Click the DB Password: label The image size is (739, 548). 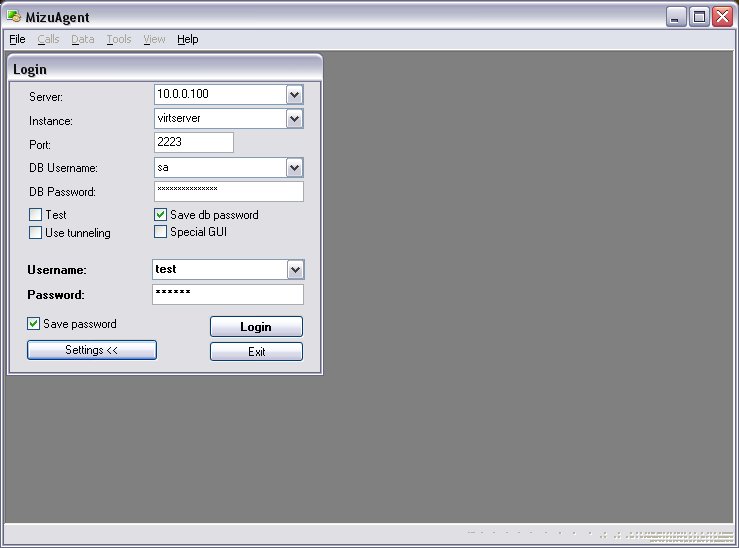pyautogui.click(x=62, y=192)
